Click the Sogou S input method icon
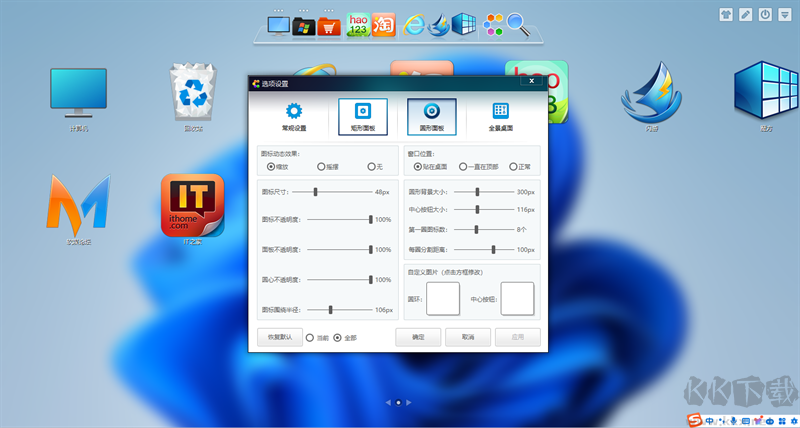This screenshot has height=428, width=800. pos(694,420)
